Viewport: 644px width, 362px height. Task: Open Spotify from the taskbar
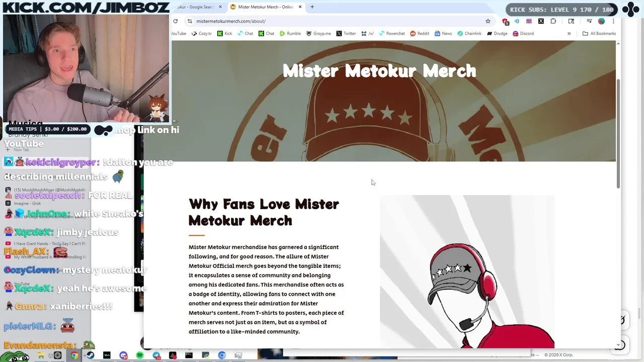click(x=140, y=355)
